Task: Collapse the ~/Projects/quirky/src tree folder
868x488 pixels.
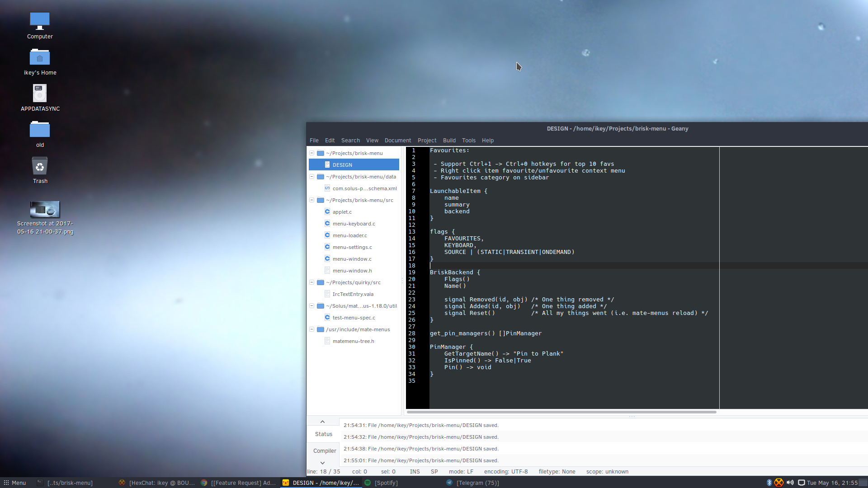Action: click(x=311, y=282)
